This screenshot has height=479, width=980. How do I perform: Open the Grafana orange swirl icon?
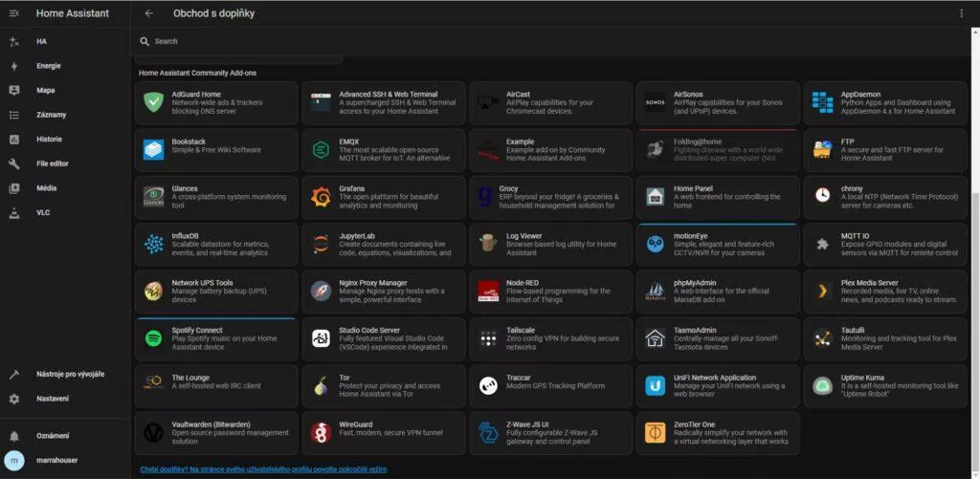click(x=321, y=197)
